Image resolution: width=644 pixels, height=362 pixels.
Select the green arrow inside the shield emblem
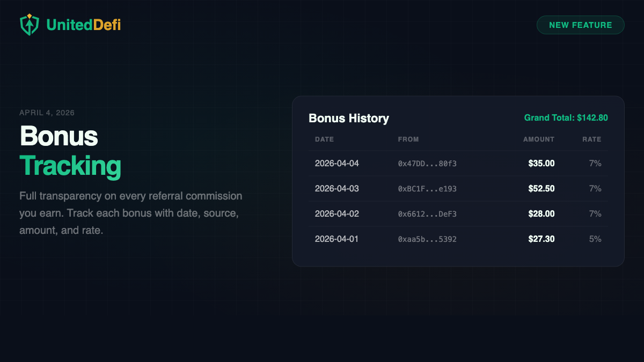tap(30, 26)
